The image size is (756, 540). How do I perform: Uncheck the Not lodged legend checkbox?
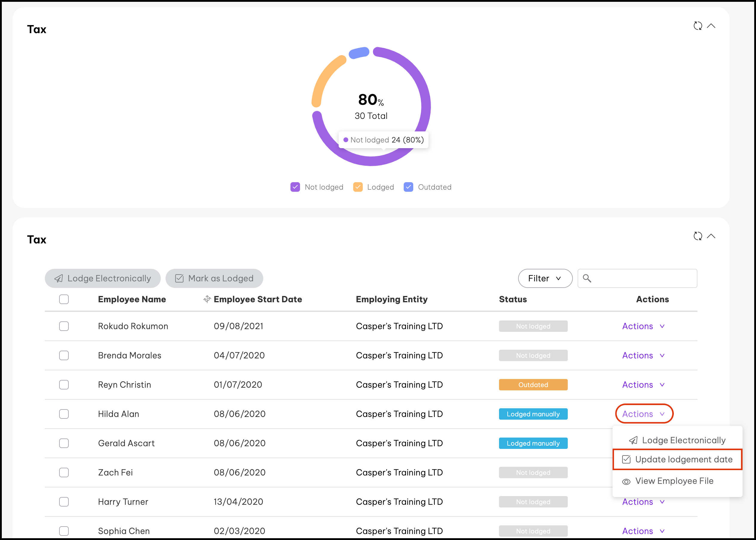pos(295,187)
